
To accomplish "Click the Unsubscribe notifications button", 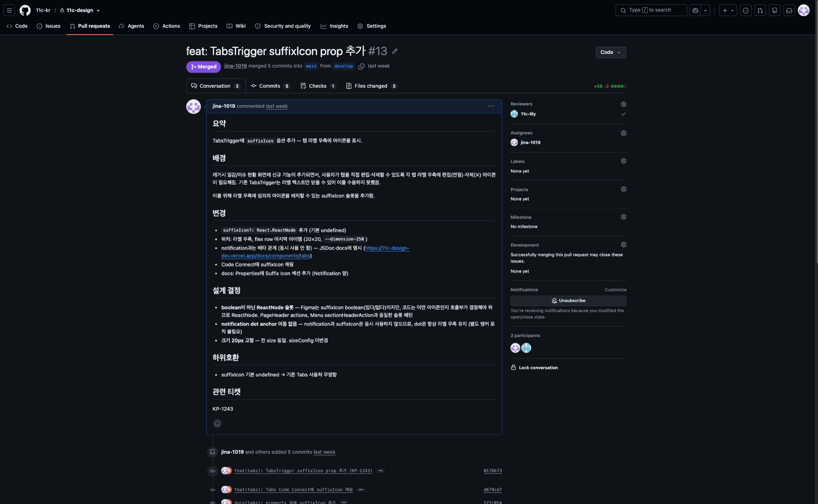I will point(568,301).
